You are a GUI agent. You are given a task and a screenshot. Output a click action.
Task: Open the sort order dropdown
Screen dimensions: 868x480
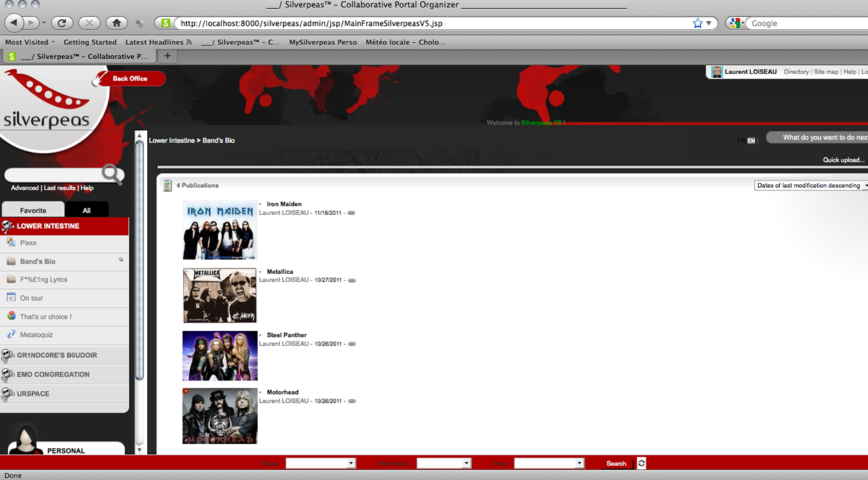[x=811, y=186]
